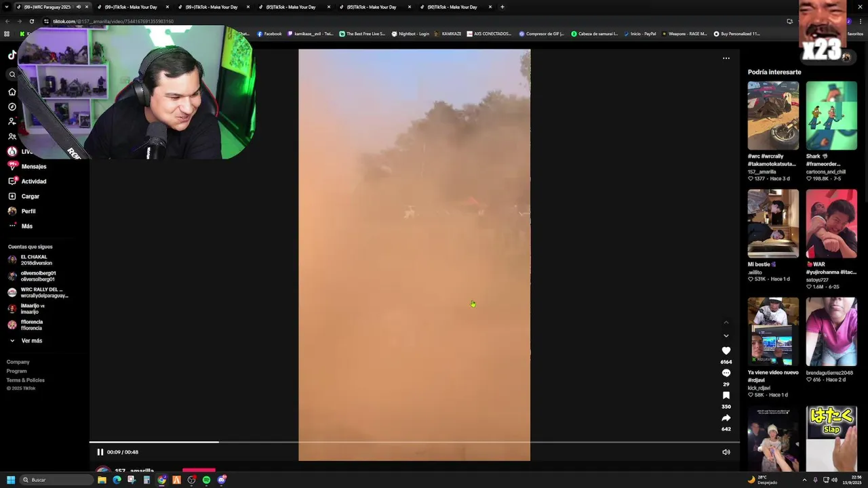Open the Windows Start menu

[11, 480]
